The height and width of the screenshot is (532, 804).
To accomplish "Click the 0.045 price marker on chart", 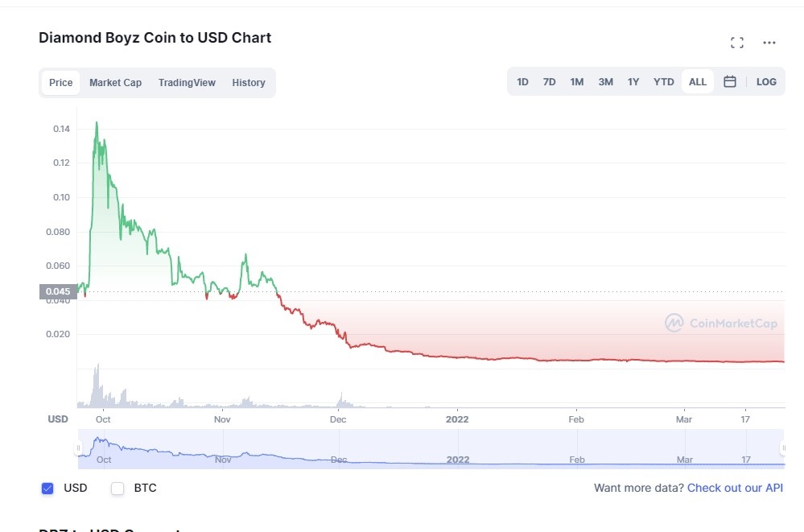I will [57, 291].
